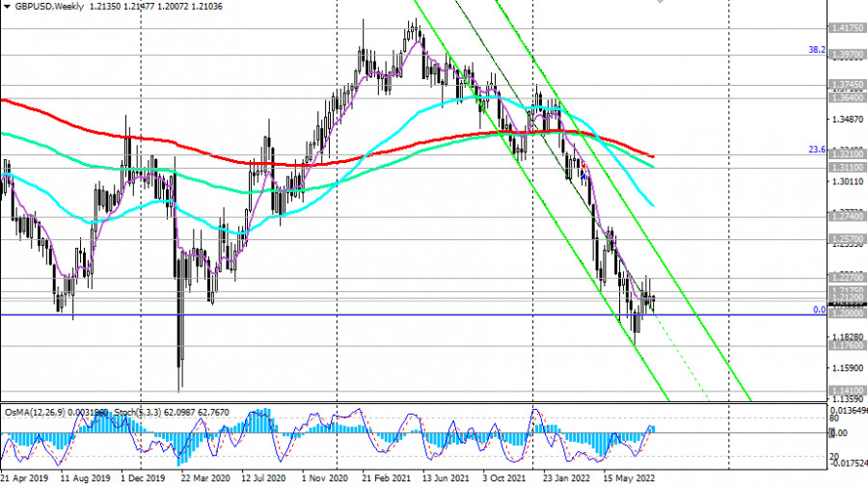The image size is (868, 488).
Task: Click the arrow beside the GBPUSD,Weekly title
Action: click(7, 5)
